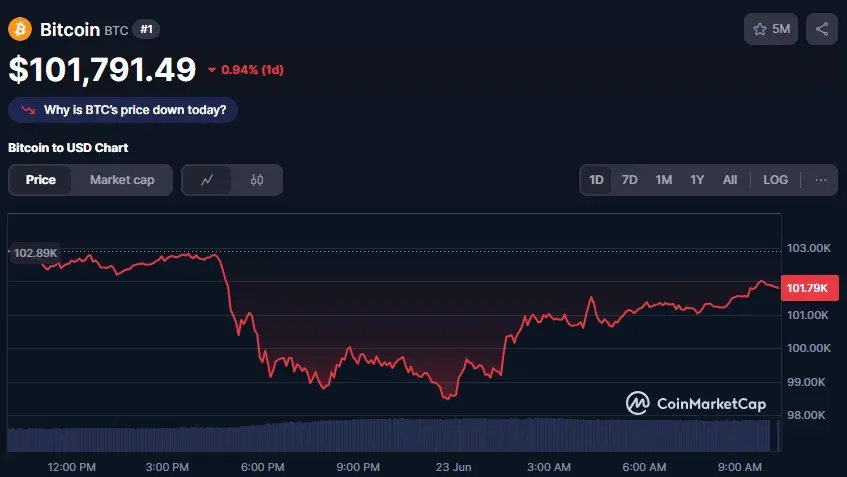
Task: Open 'Why is BTC's price down today?'
Action: (x=123, y=110)
